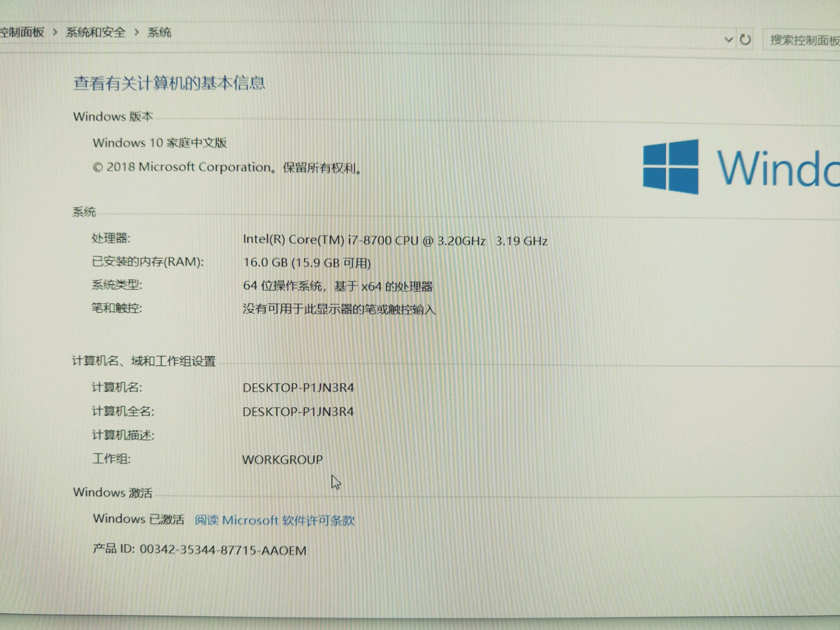The height and width of the screenshot is (630, 840).
Task: Select DESKTOP-P1JN3R4 next to 计算机全名
Action: tap(298, 412)
